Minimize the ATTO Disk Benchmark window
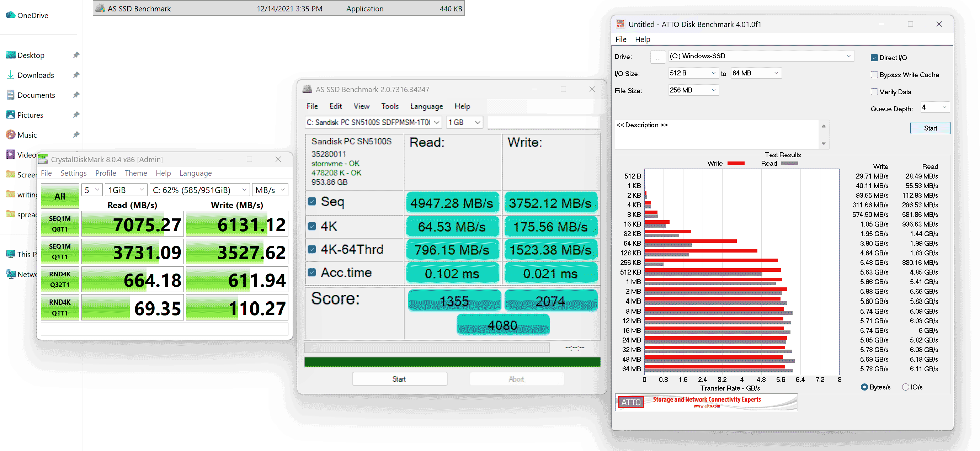The image size is (980, 451). 882,24
